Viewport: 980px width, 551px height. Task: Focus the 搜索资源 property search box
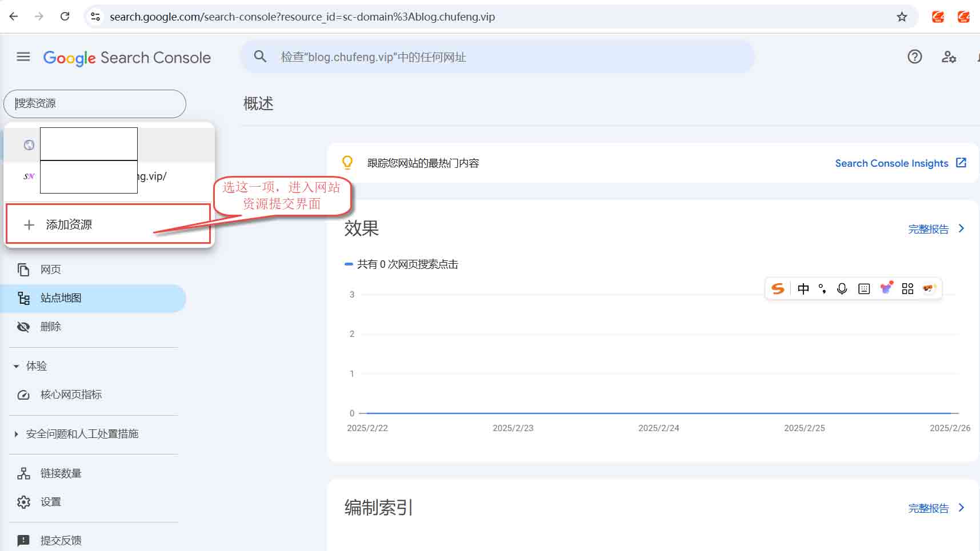[95, 103]
